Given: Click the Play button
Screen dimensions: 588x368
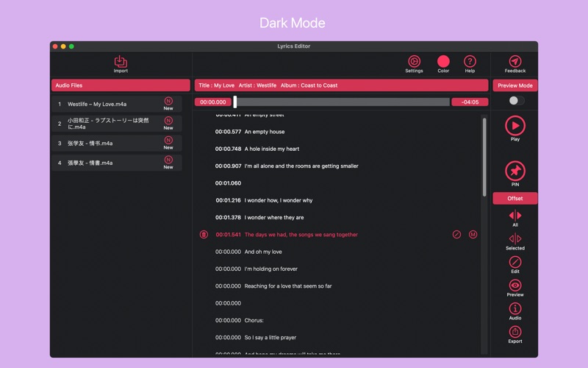Looking at the screenshot, I should pos(515,126).
